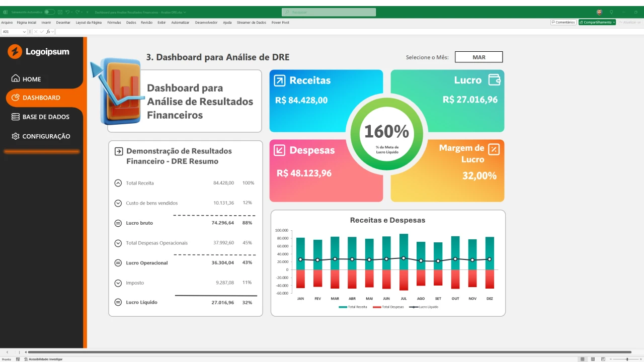Click the zoom slider in status bar
The image size is (644, 362).
[x=626, y=359]
